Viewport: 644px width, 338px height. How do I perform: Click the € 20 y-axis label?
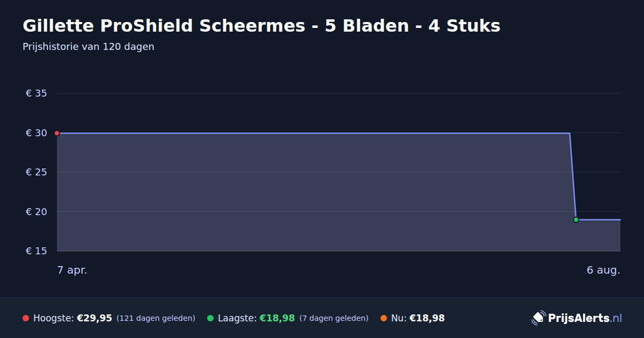click(36, 211)
